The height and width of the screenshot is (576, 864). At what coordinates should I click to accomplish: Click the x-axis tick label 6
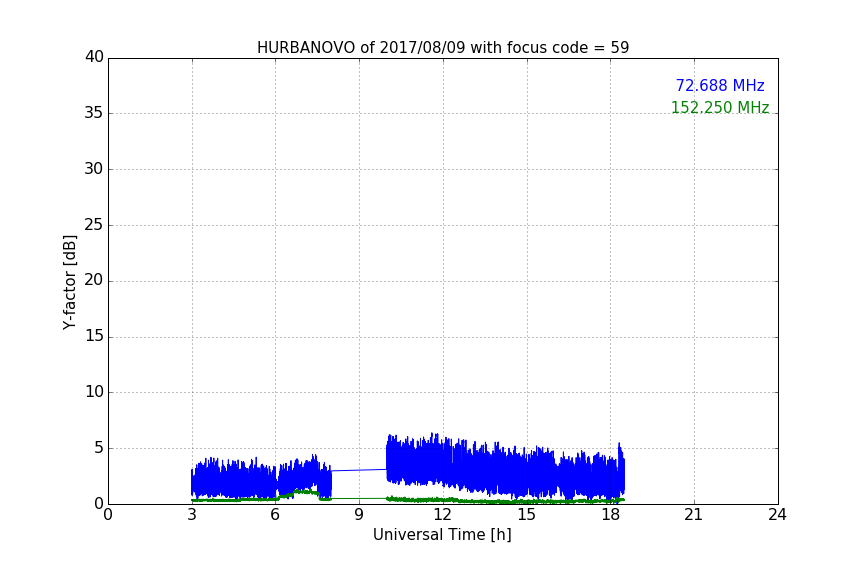(276, 515)
